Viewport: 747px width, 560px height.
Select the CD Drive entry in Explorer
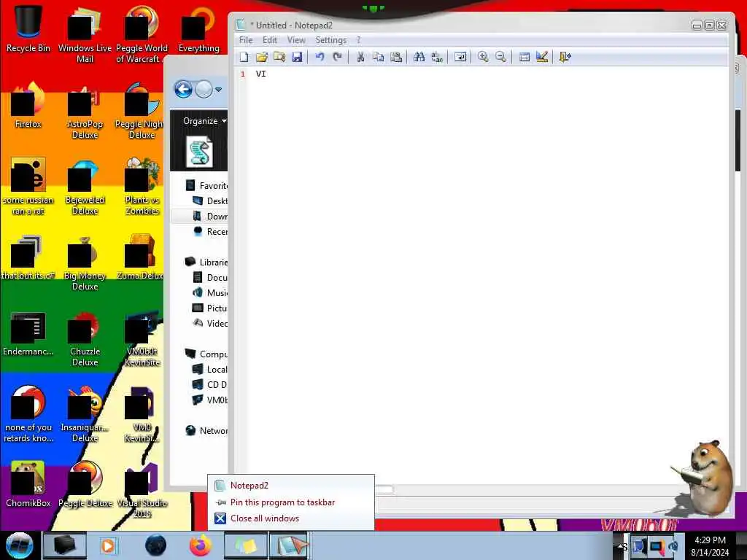(209, 384)
